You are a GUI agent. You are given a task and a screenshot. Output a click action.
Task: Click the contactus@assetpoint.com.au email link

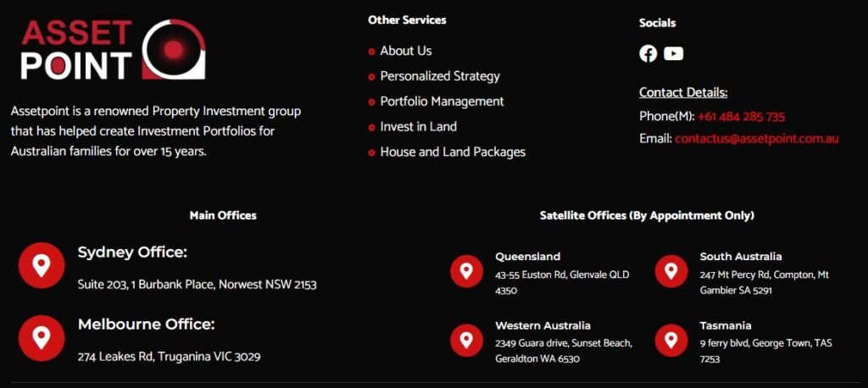(757, 138)
